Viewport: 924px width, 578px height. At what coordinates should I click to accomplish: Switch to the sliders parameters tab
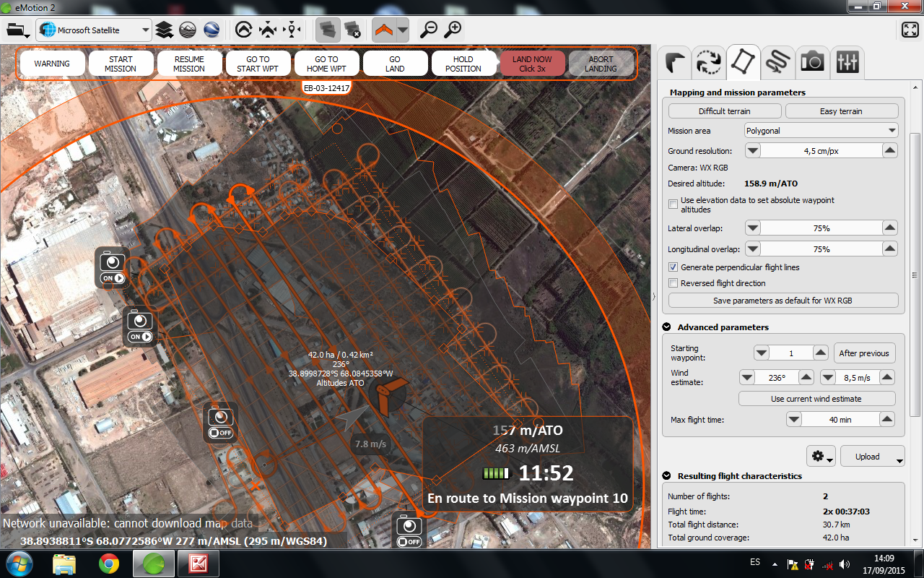click(x=847, y=62)
